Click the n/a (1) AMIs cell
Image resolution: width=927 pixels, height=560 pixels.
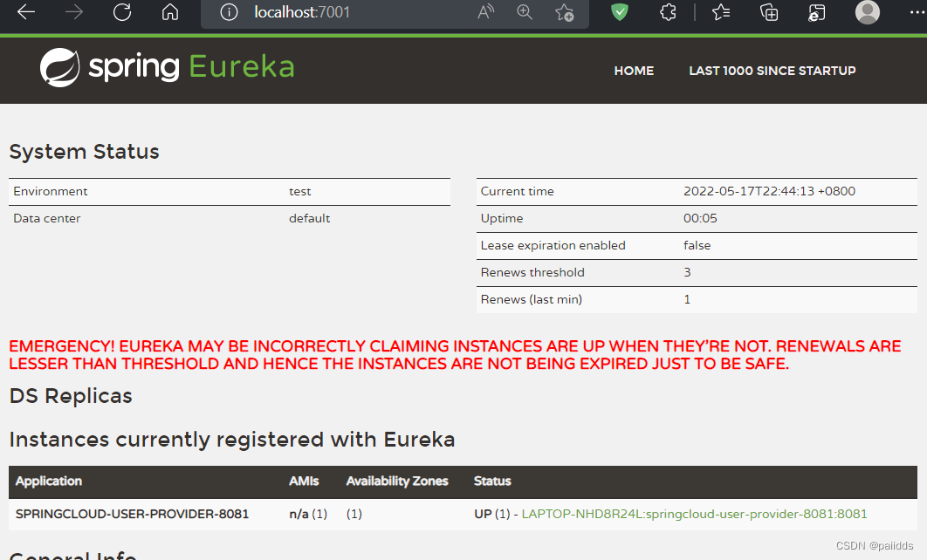tap(308, 514)
